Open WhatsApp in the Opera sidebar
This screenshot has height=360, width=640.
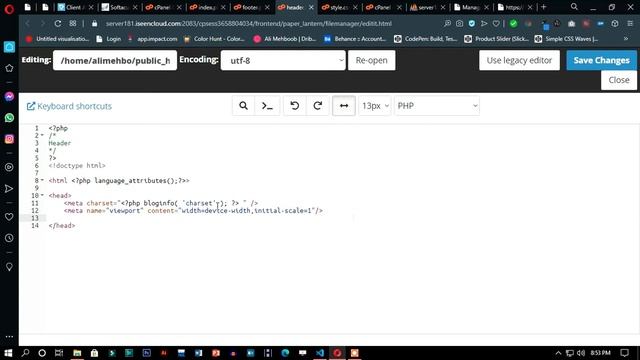(x=9, y=118)
